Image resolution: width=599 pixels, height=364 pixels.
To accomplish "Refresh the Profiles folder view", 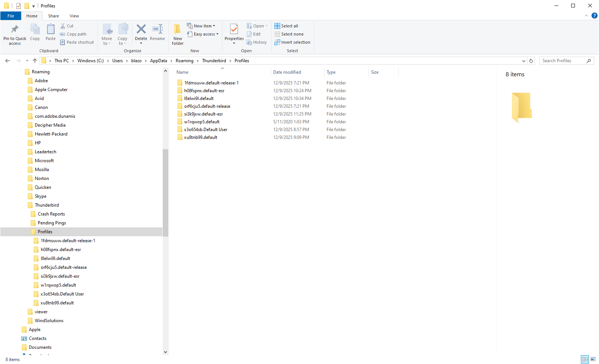I will [531, 61].
